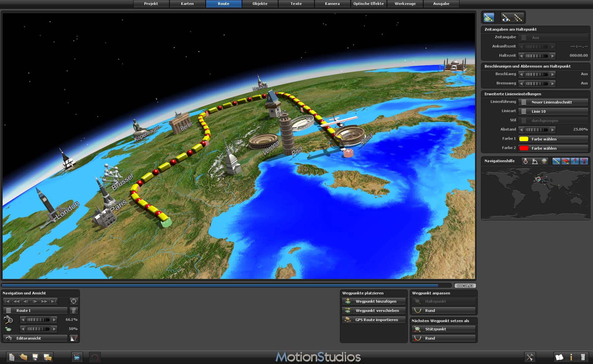This screenshot has height=364, width=593.
Task: Open the Optische Effekte tab
Action: pos(369,4)
